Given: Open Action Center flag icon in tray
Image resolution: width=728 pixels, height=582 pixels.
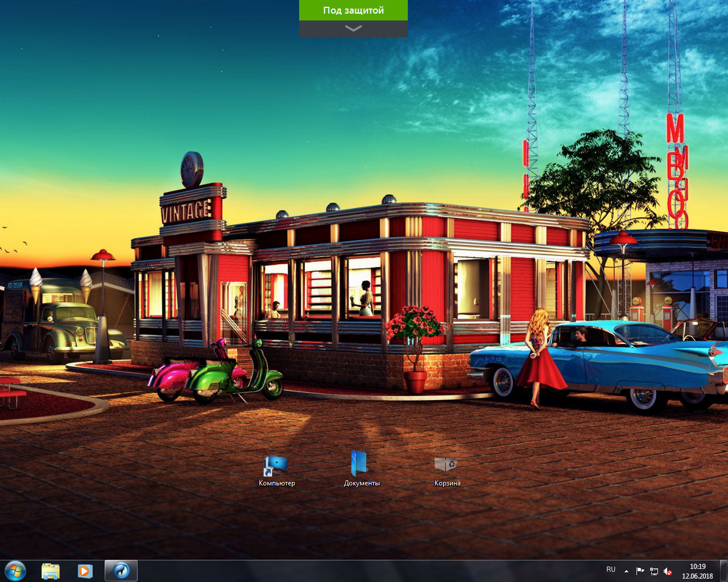Looking at the screenshot, I should pyautogui.click(x=640, y=571).
